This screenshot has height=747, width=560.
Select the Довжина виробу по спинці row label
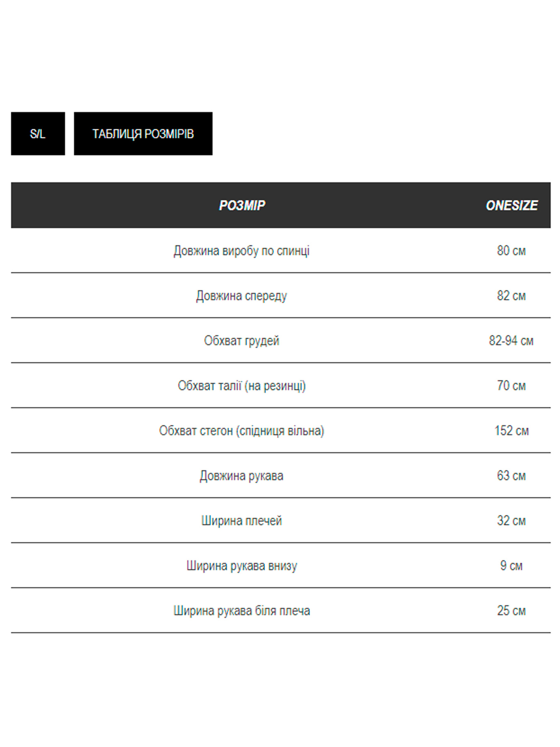point(241,251)
